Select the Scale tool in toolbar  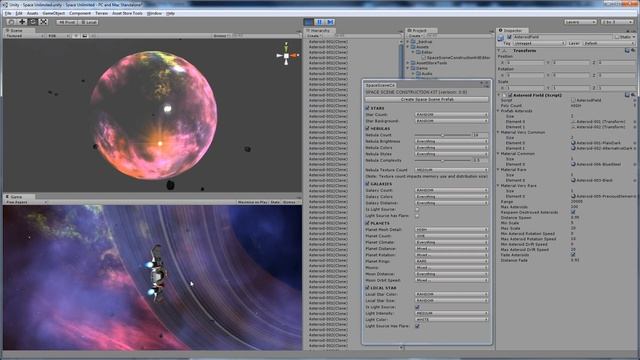pyautogui.click(x=43, y=22)
